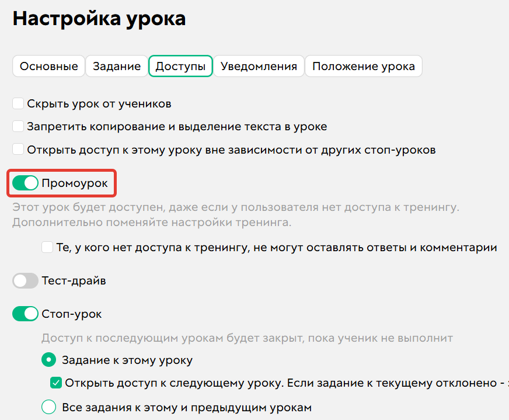The width and height of the screenshot is (509, 420).
Task: Click text 'Дополнительно поменяйте настройки тренинга.'
Action: (152, 223)
